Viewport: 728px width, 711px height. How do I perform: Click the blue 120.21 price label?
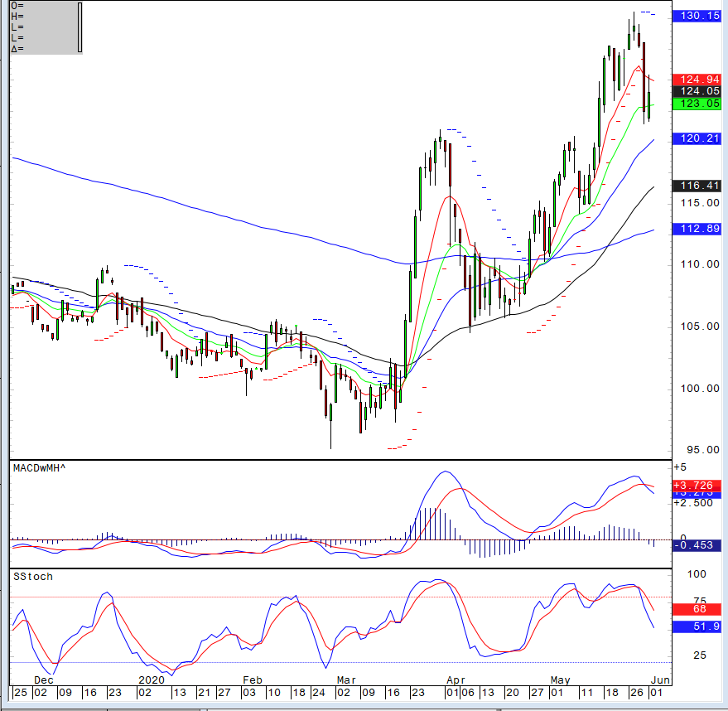[697, 138]
